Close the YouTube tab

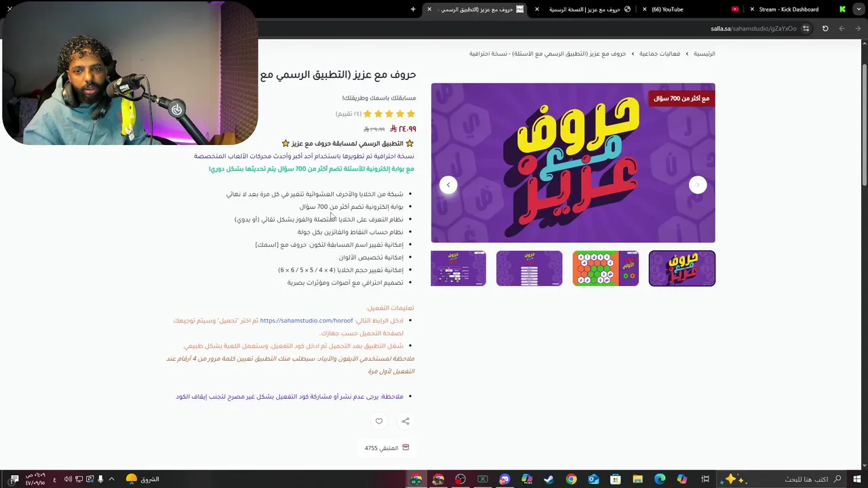click(x=644, y=9)
